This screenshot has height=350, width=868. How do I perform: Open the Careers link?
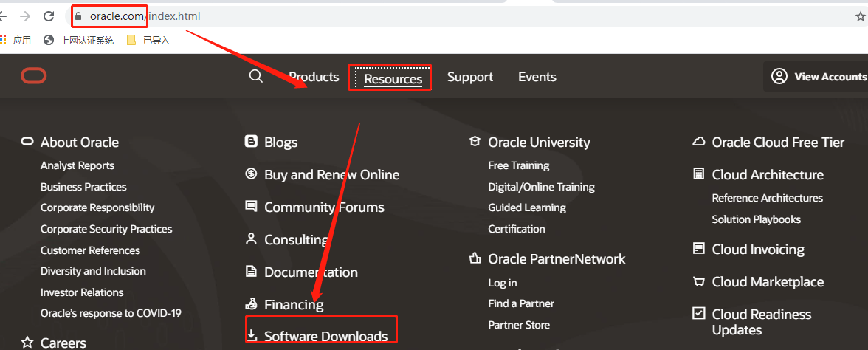(63, 343)
